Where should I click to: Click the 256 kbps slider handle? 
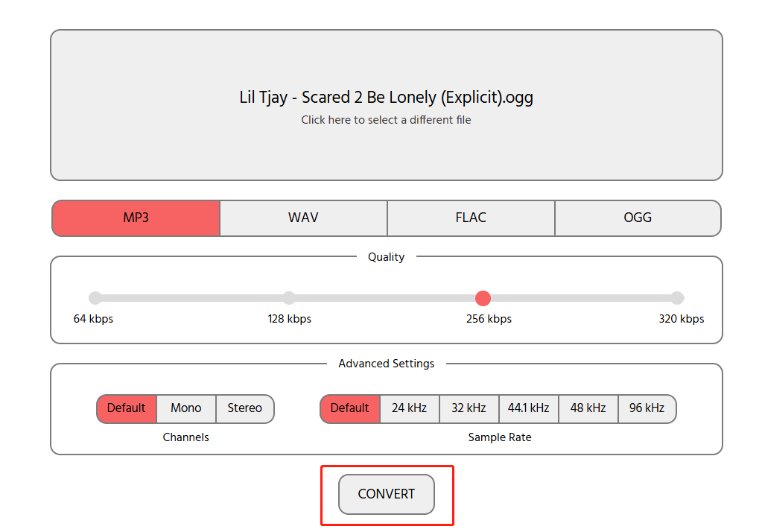pos(483,298)
